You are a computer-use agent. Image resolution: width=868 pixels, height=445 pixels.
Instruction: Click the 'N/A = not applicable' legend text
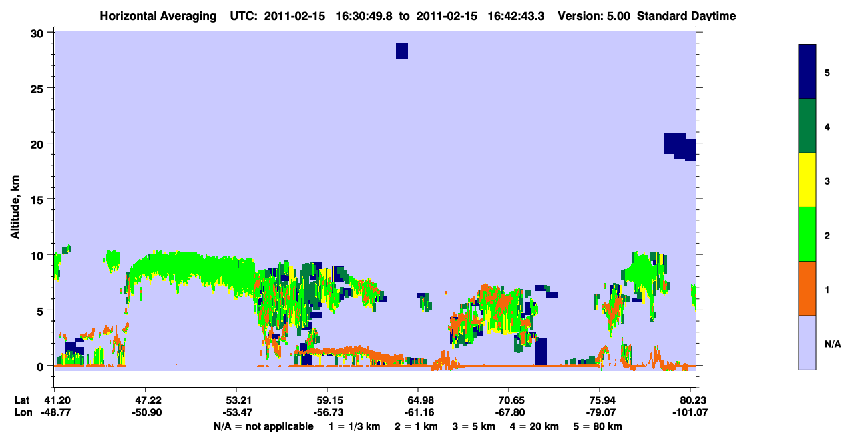[x=263, y=426]
